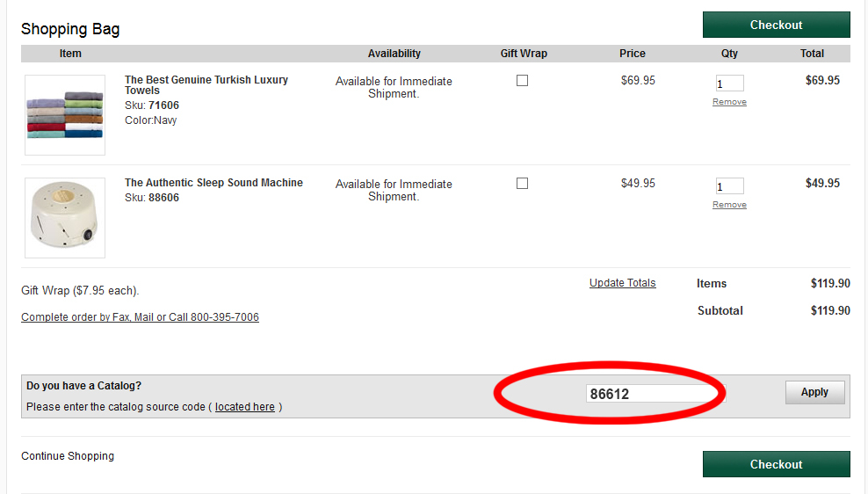Click the Update Totals link
Viewport: 868px width, 494px height.
(x=622, y=283)
